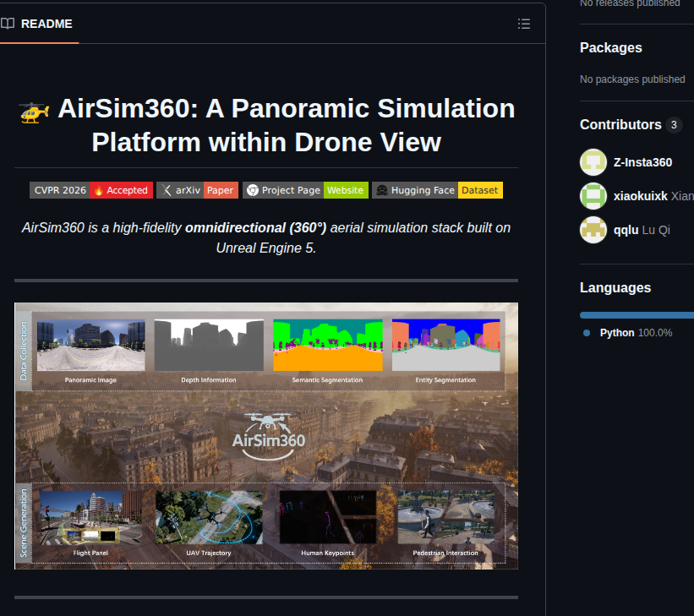Open xiaokuixk contributor profile name
The width and height of the screenshot is (694, 616).
pyautogui.click(x=641, y=196)
